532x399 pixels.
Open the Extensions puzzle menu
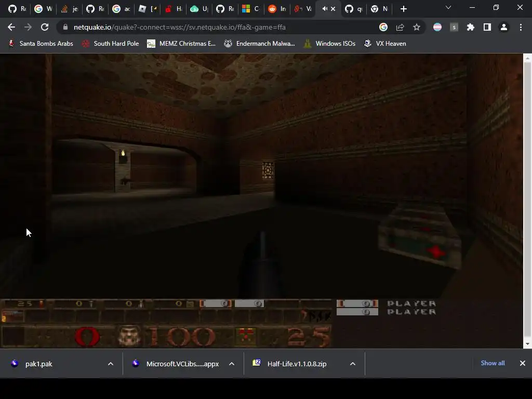[471, 27]
